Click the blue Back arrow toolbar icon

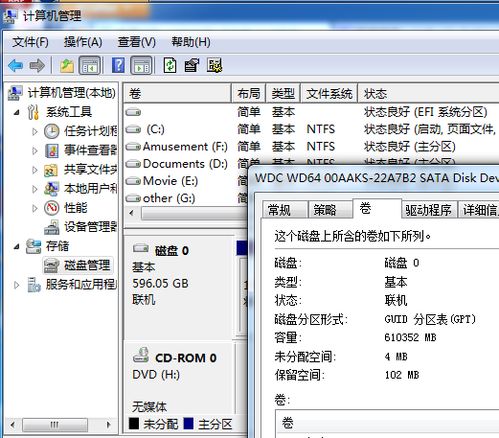coord(16,66)
